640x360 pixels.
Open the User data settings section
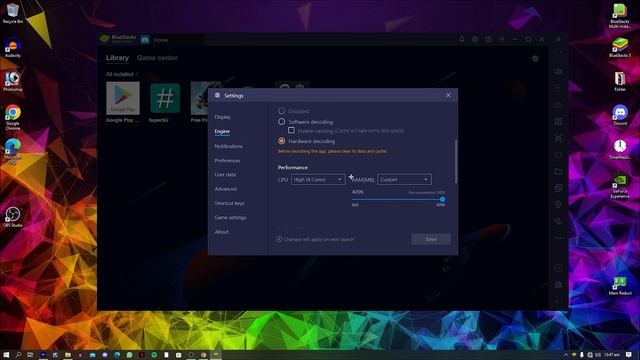[x=225, y=175]
